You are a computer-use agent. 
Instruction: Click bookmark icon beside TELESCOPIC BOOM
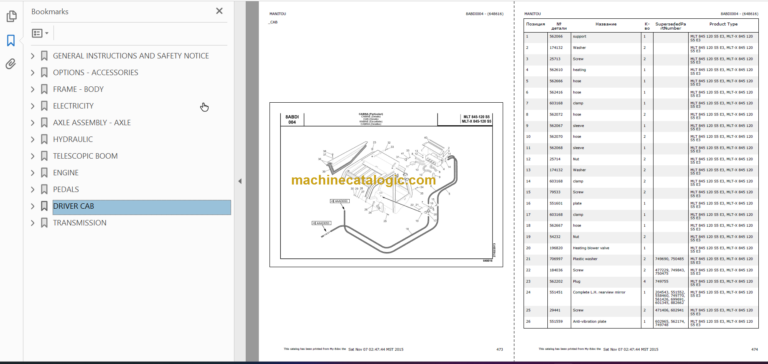[x=44, y=156]
